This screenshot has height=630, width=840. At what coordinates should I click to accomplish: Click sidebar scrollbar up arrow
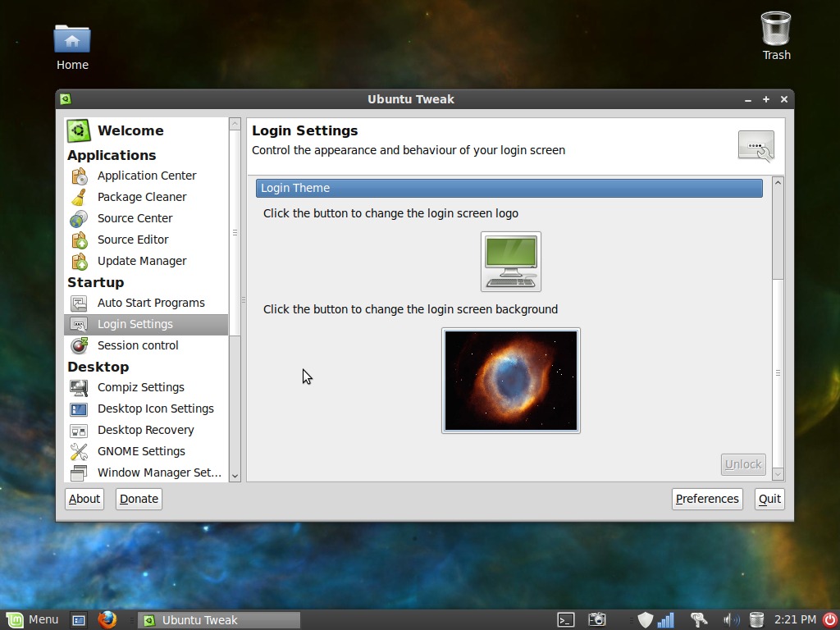pyautogui.click(x=235, y=124)
